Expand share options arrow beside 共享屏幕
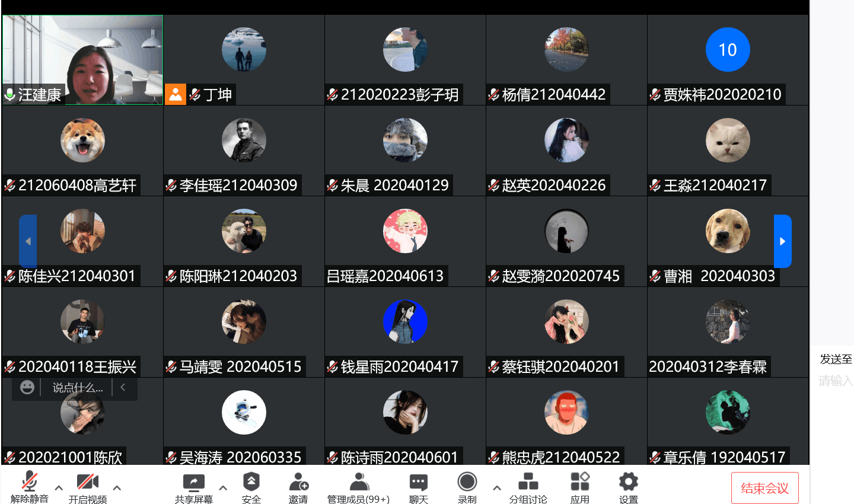The image size is (854, 504). coord(223,488)
